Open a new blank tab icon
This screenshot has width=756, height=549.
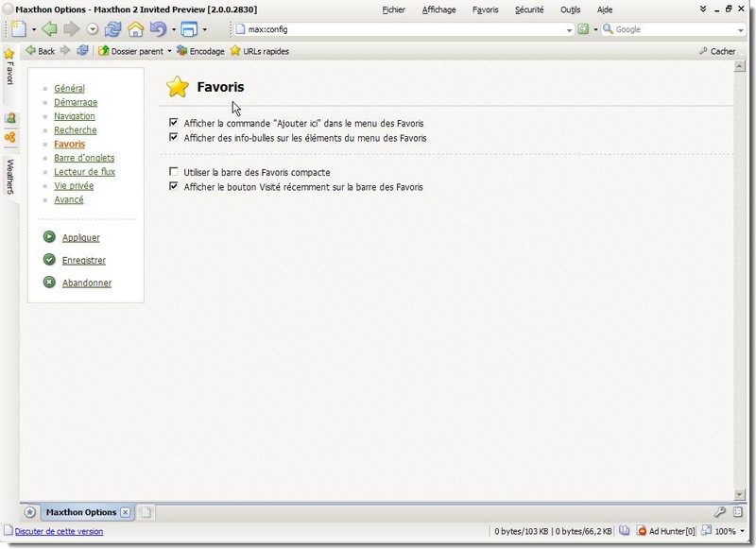pos(146,512)
